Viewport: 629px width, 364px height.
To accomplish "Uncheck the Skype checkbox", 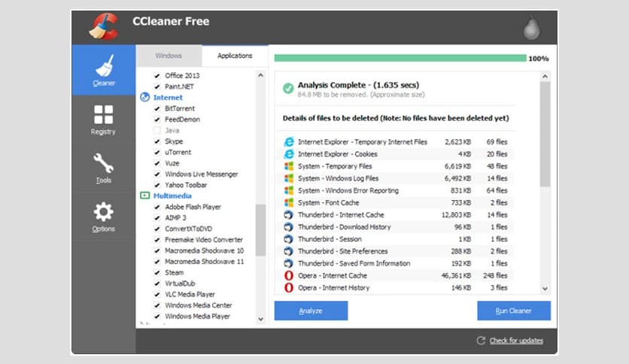I will (157, 141).
